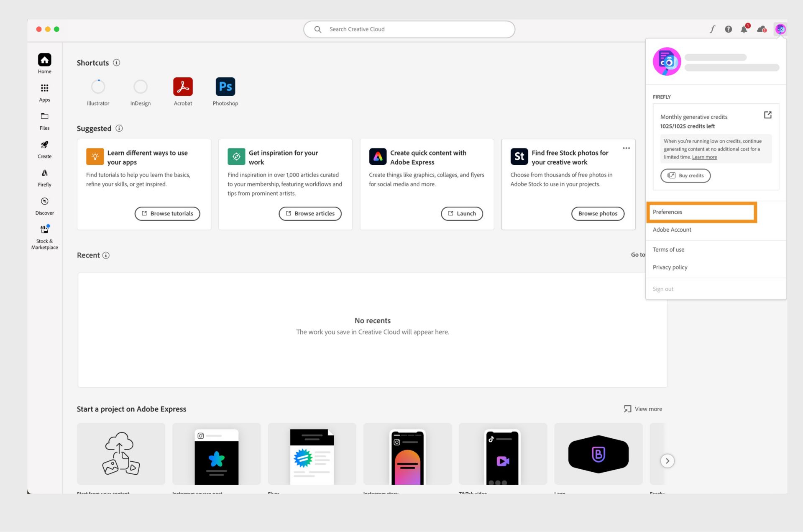
Task: Select Sign out in profile menu
Action: 663,289
